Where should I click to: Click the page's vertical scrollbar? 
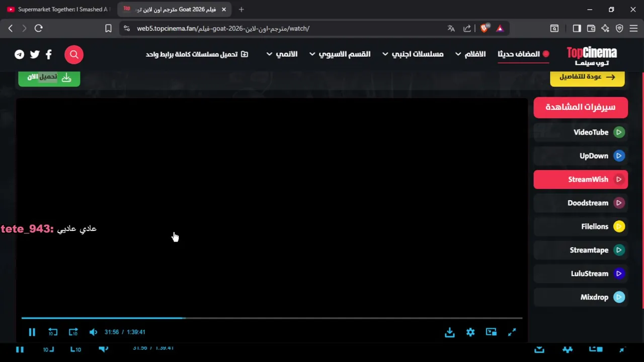coord(642,191)
